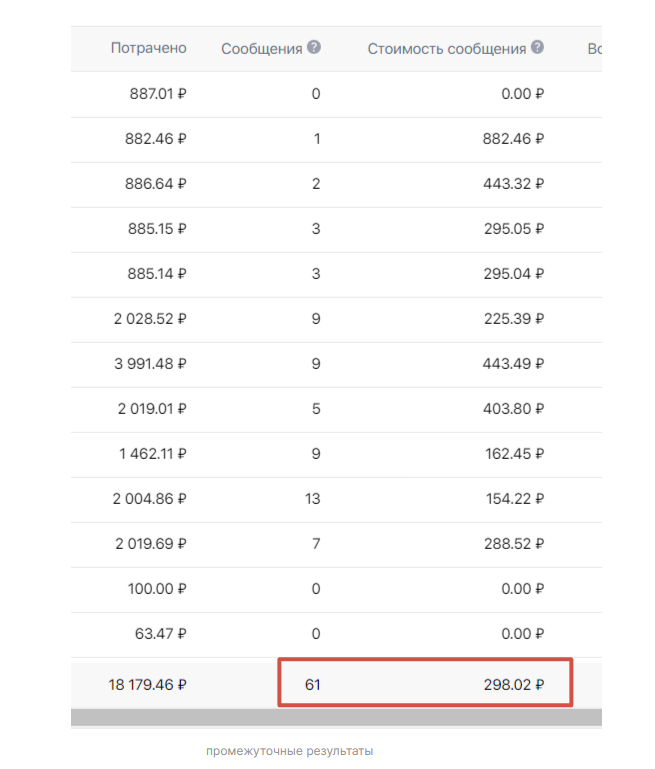Click total messages cell showing 61
This screenshot has height=769, width=655.
click(x=314, y=685)
